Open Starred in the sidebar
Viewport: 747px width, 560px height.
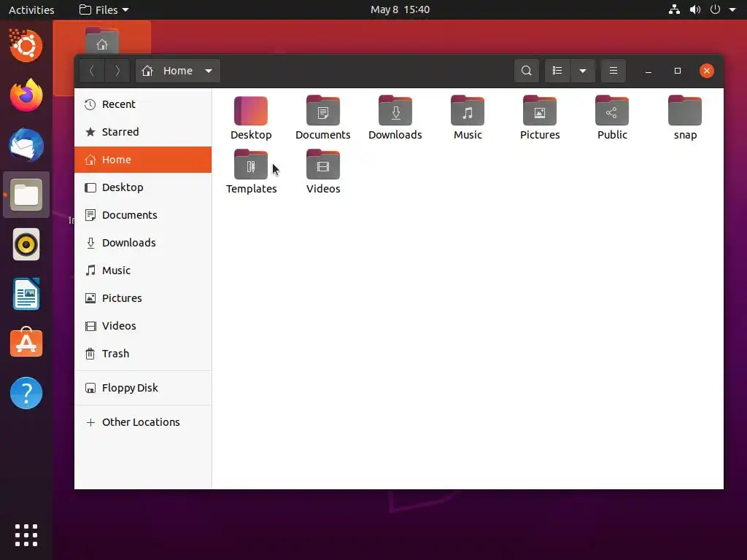click(143, 132)
